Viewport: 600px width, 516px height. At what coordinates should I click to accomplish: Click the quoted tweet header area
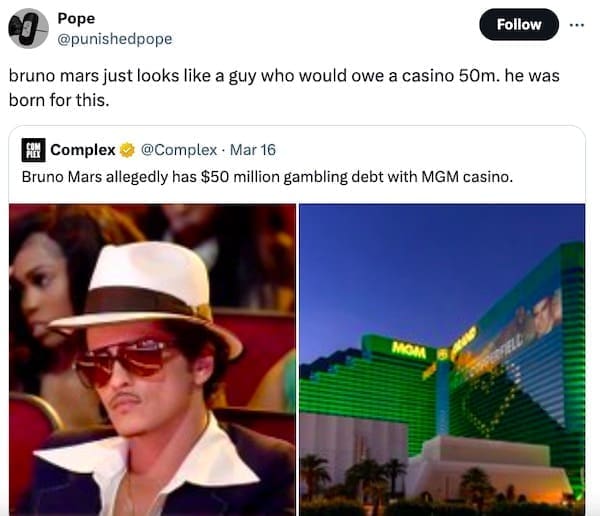tap(148, 150)
